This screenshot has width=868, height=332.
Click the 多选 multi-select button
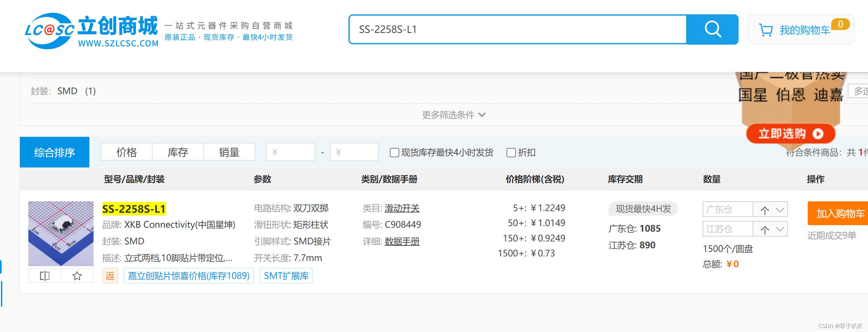[859, 91]
